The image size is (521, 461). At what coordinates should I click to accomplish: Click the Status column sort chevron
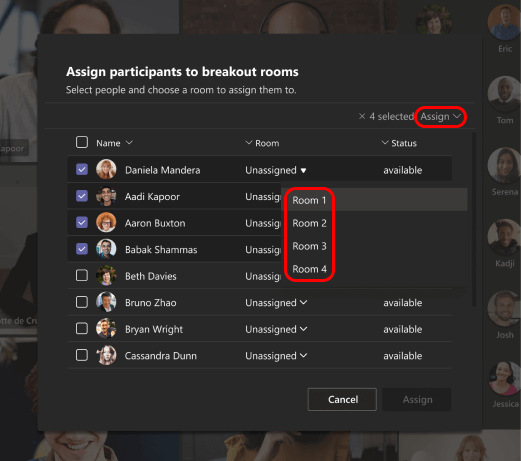pos(385,143)
